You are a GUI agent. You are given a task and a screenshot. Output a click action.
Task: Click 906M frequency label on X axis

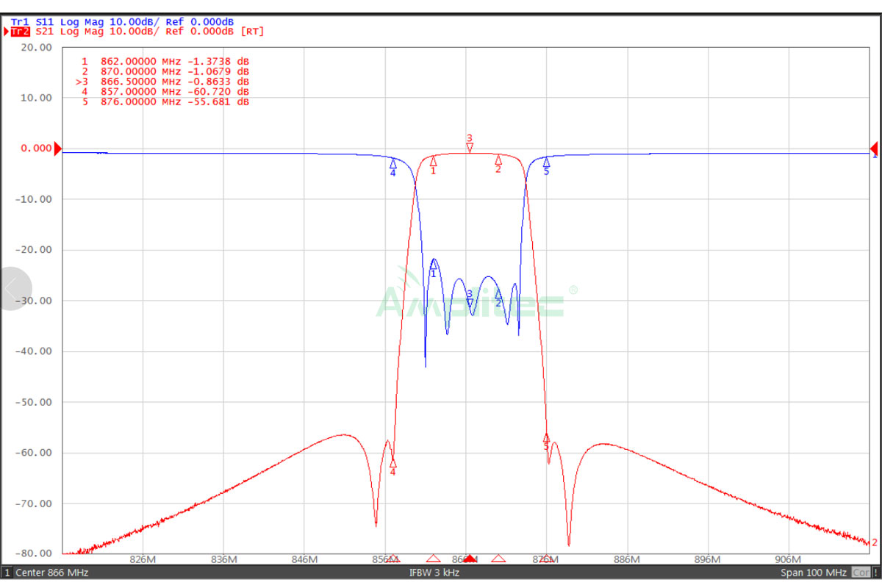[788, 559]
